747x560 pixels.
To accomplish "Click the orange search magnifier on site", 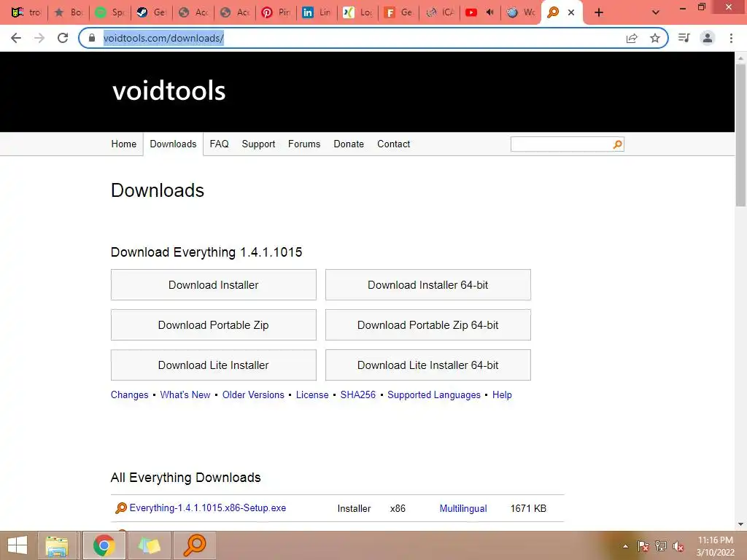I will [617, 144].
